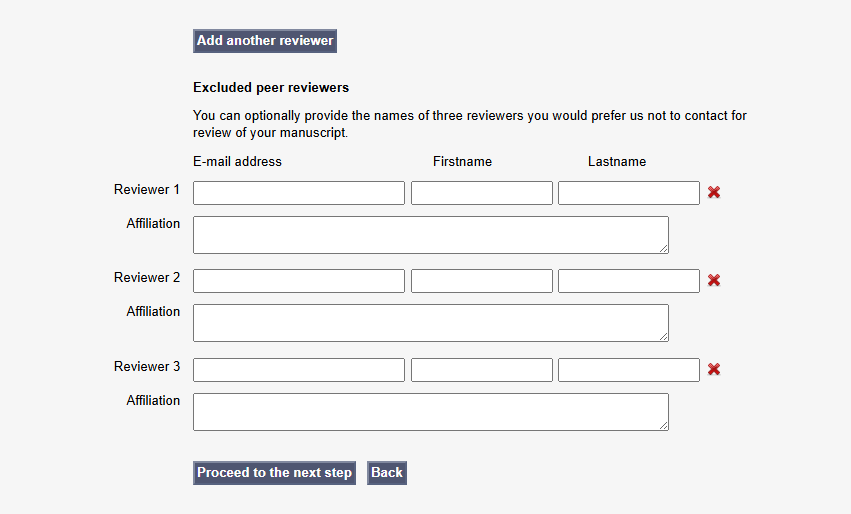This screenshot has height=514, width=851.
Task: Click Reviewer 3 Affiliation text area
Action: pyautogui.click(x=431, y=412)
